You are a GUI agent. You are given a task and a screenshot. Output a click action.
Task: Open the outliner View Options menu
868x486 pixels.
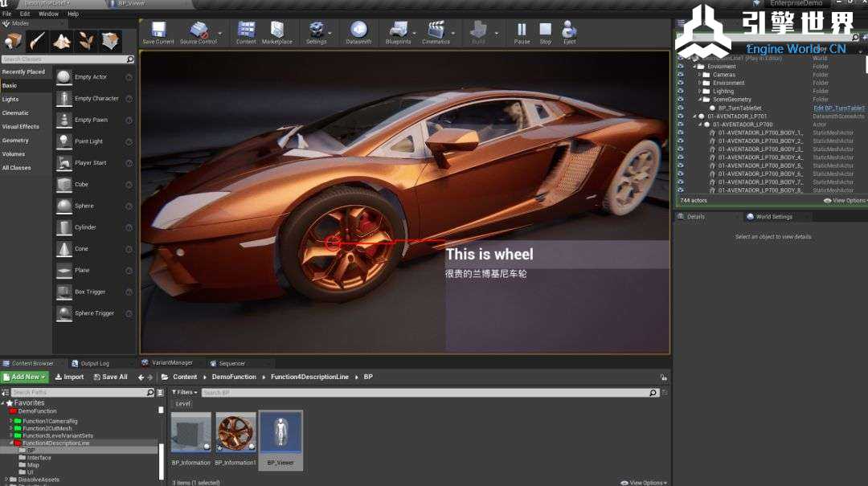click(x=845, y=200)
